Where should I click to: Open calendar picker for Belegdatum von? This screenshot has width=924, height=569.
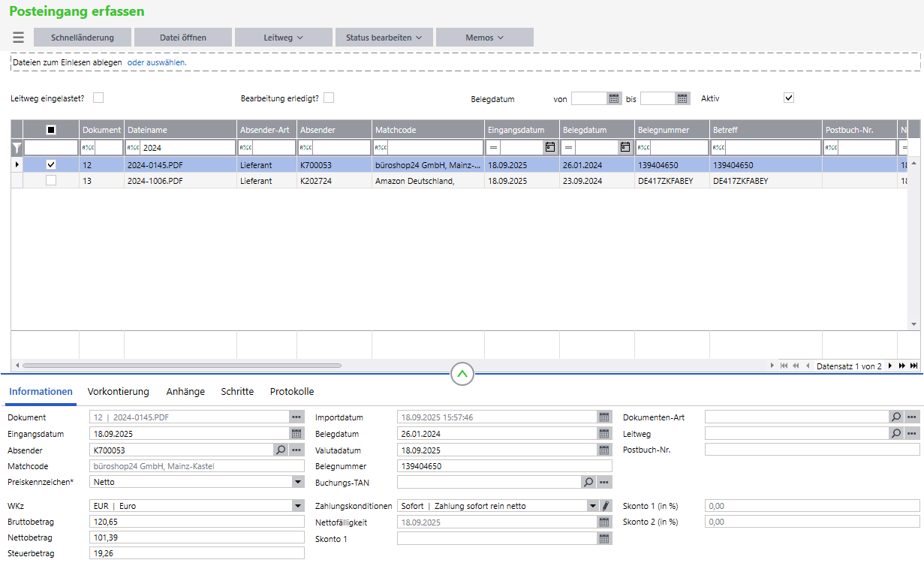(614, 98)
